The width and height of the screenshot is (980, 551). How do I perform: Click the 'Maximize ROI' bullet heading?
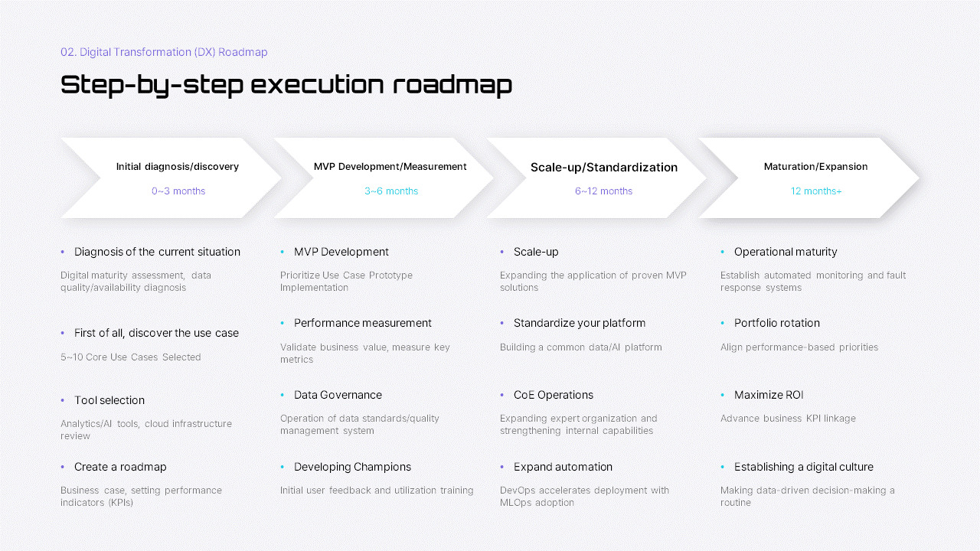[769, 395]
